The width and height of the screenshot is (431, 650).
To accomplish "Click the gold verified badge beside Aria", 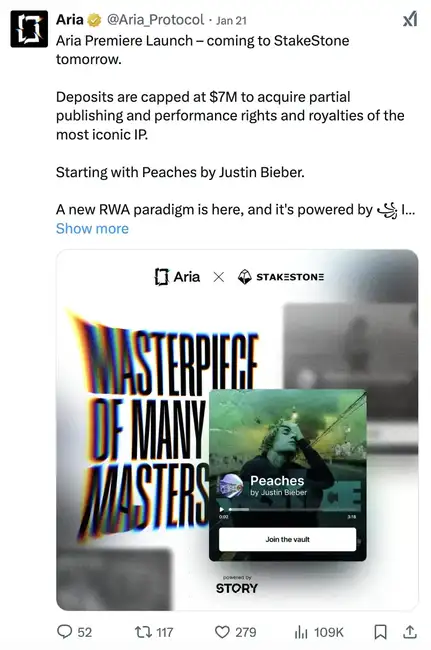I will 95,19.
